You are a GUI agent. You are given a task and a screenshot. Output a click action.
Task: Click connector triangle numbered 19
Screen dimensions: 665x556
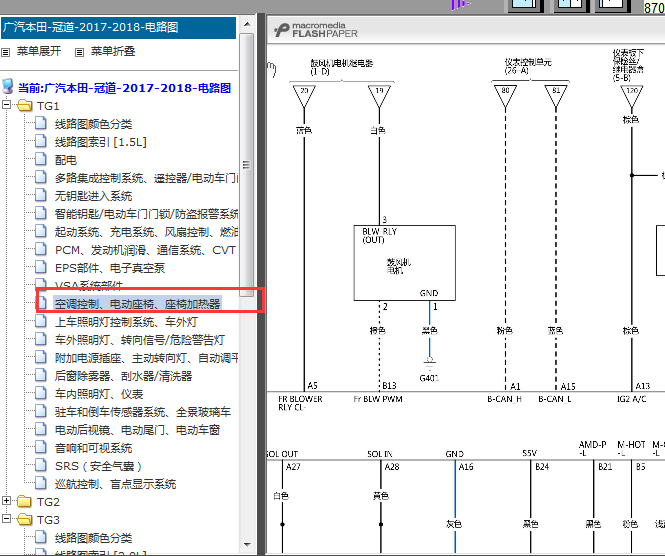[379, 96]
